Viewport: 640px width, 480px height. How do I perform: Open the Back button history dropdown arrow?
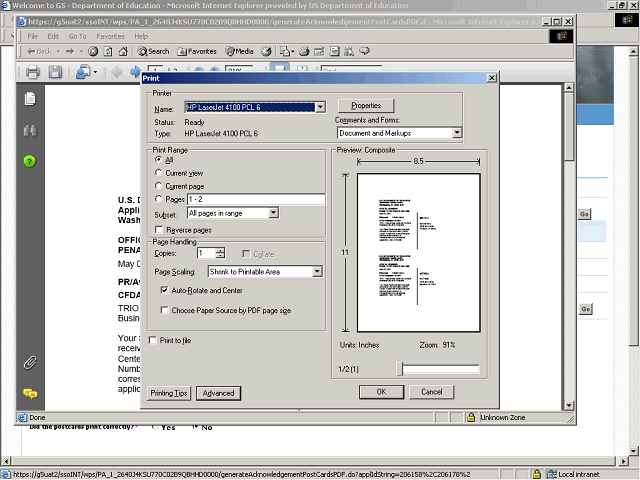tap(58, 51)
